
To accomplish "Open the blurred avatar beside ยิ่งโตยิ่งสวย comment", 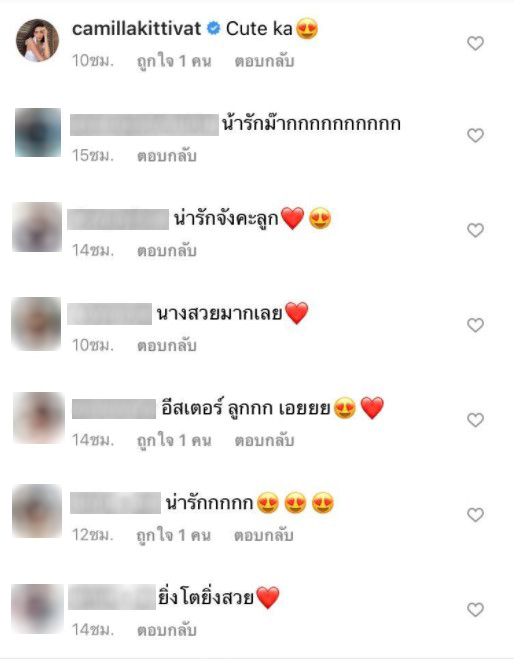I will tap(37, 609).
